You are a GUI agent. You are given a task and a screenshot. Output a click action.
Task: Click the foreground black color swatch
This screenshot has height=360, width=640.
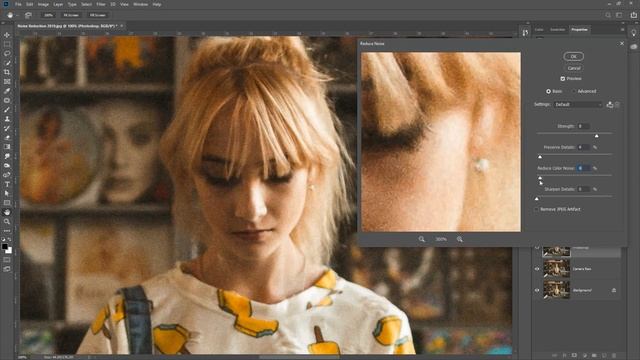5,247
